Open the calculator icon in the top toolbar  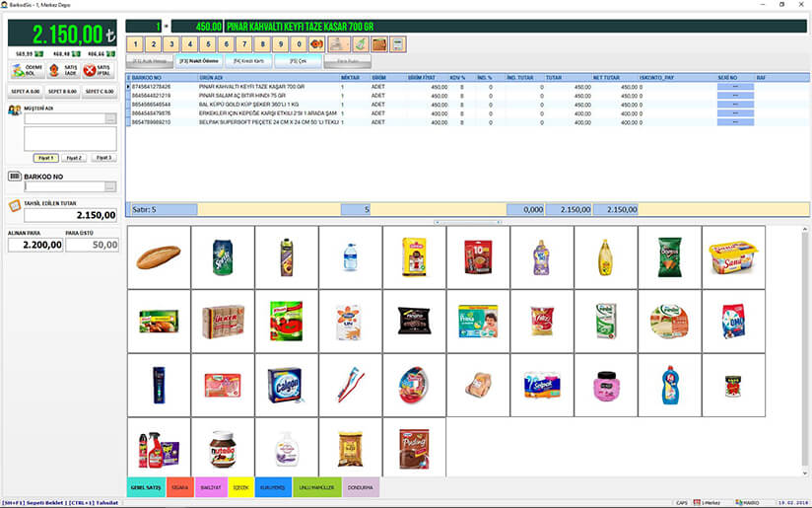(398, 44)
